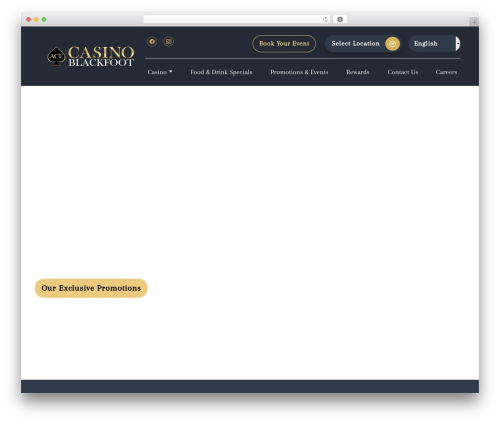500x423 pixels.
Task: Navigate to Rewards
Action: coord(358,72)
